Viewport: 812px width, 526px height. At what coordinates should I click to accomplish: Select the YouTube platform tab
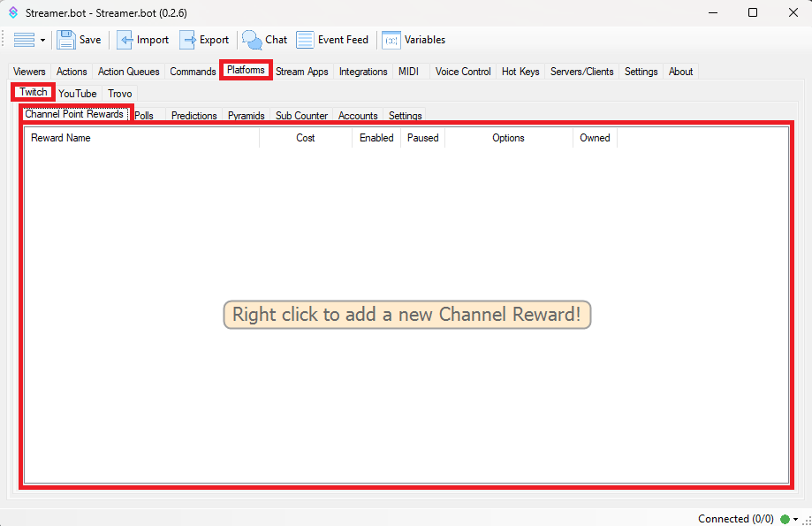click(78, 93)
